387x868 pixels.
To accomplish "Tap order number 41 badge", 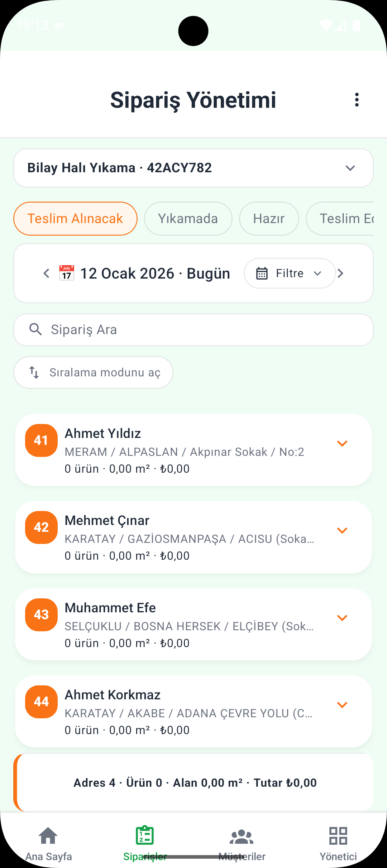I will tap(41, 440).
